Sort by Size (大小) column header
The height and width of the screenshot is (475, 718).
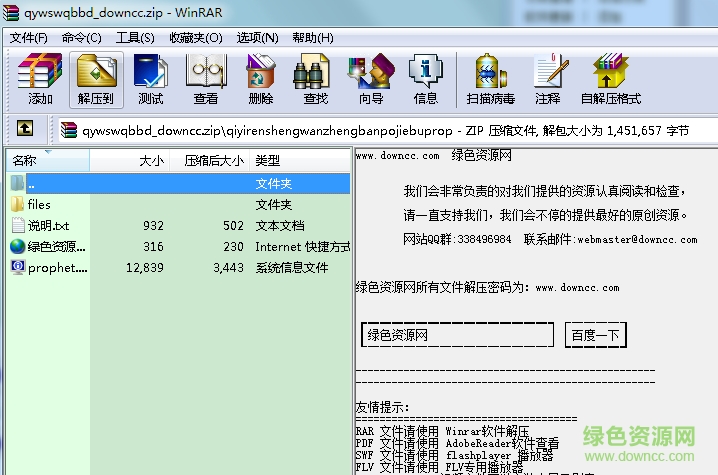(130, 160)
